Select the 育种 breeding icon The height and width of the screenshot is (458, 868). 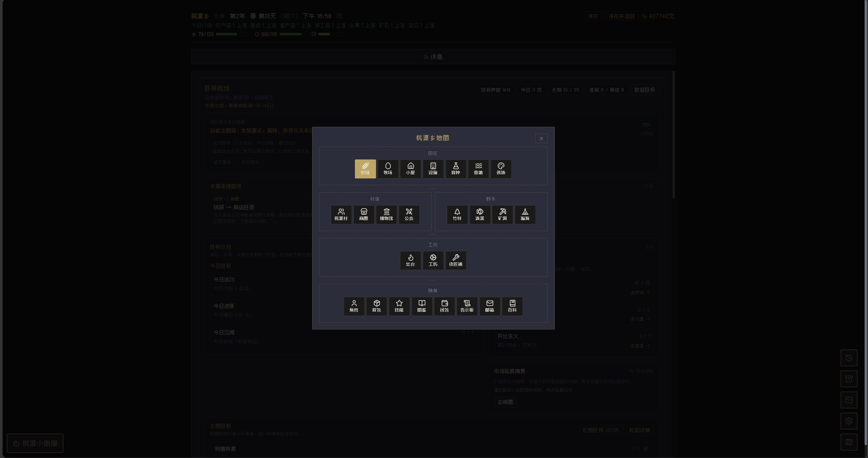coord(455,169)
